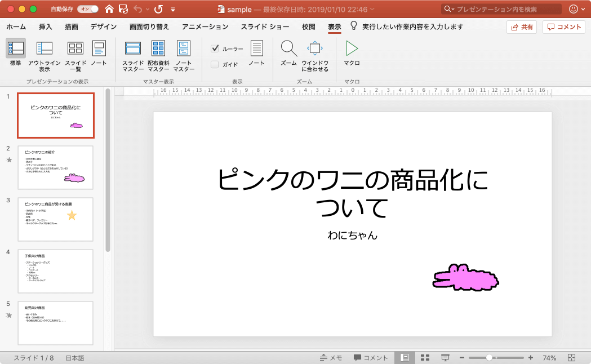Open the undo history dropdown arrow

coord(148,10)
